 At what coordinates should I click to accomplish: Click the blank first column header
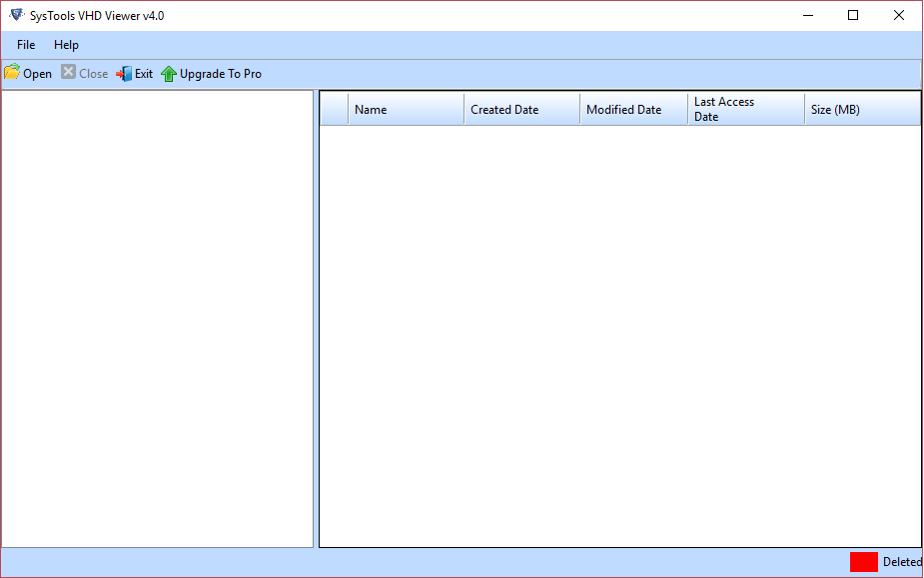(334, 109)
